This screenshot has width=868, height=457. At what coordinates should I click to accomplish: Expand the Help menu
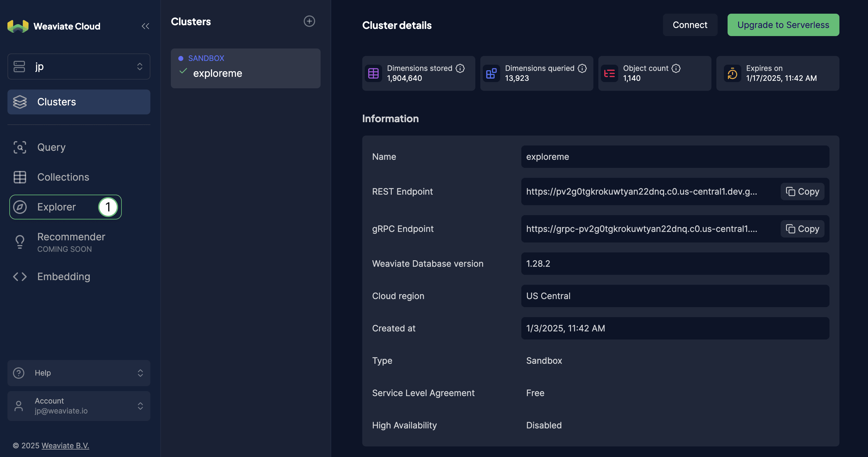pos(79,373)
